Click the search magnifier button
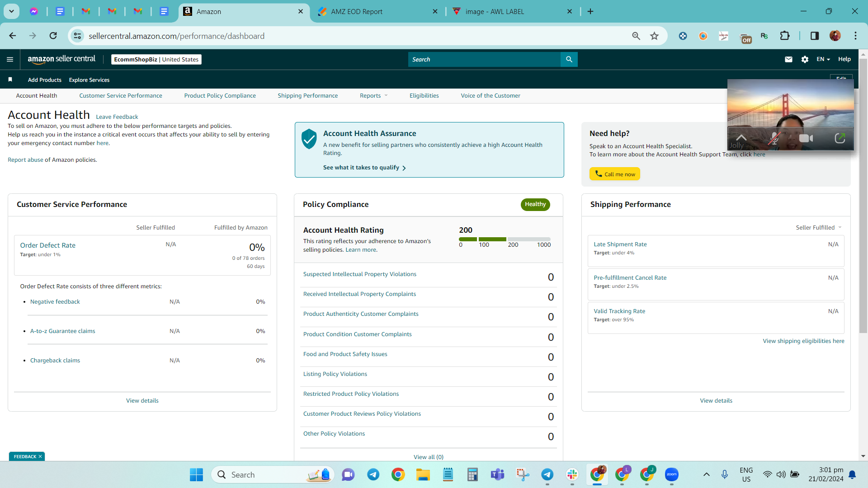This screenshot has width=868, height=488. click(x=569, y=59)
